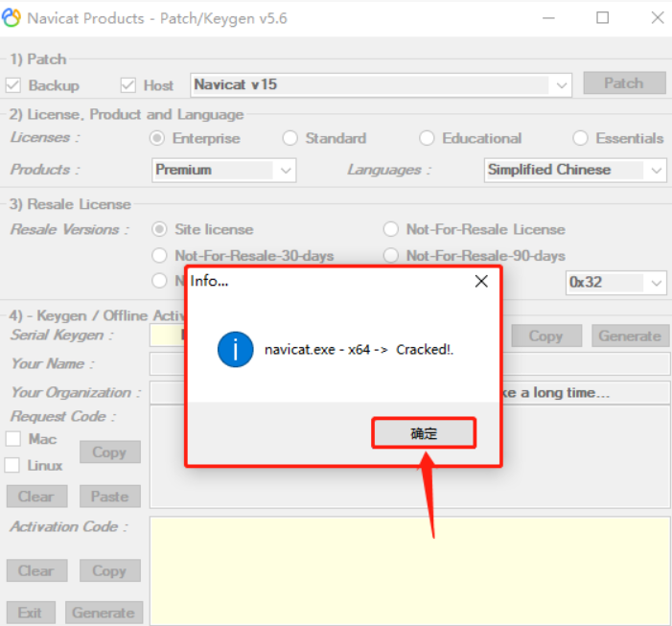Click the Exit button
This screenshot has width=672, height=626.
click(x=31, y=613)
